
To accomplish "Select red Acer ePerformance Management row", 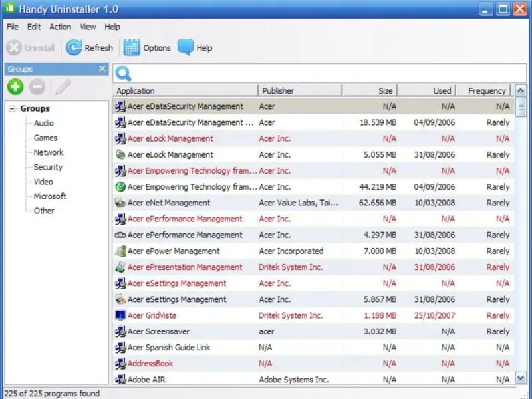I will point(313,219).
